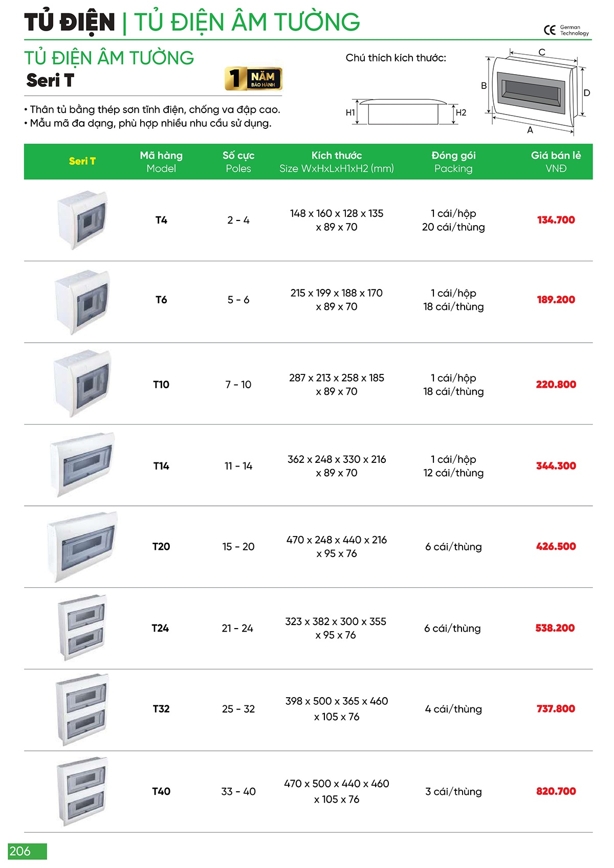Click the 'Giá bán lẻ VNĐ' column header
This screenshot has width=614, height=868.
click(556, 162)
